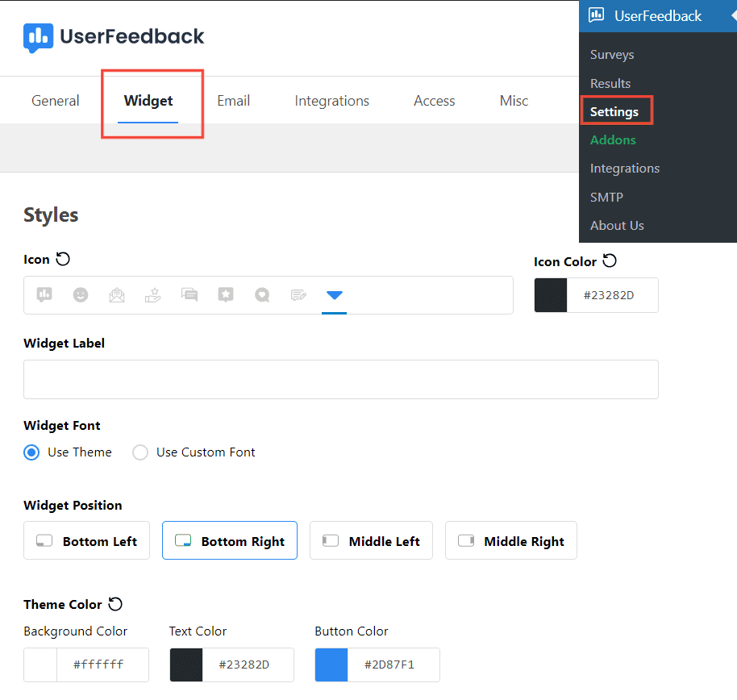The image size is (737, 700).
Task: Switch to the Email tab
Action: 234,101
